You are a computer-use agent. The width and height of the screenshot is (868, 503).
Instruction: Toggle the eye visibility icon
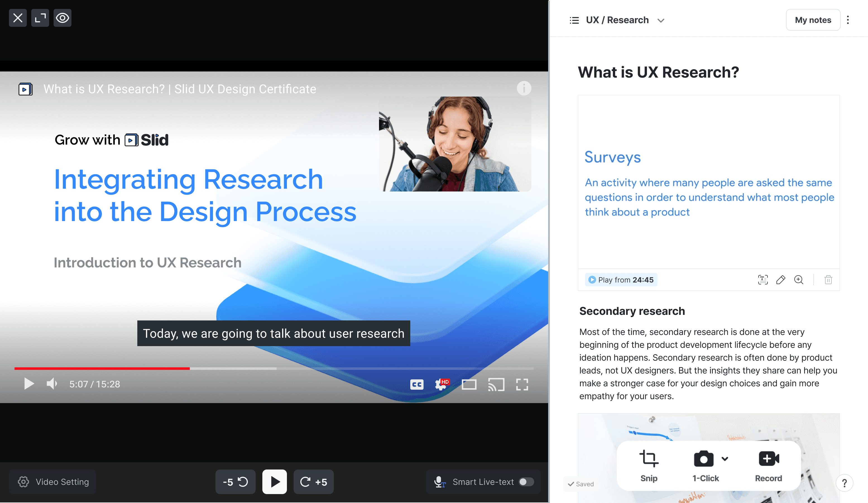[62, 18]
